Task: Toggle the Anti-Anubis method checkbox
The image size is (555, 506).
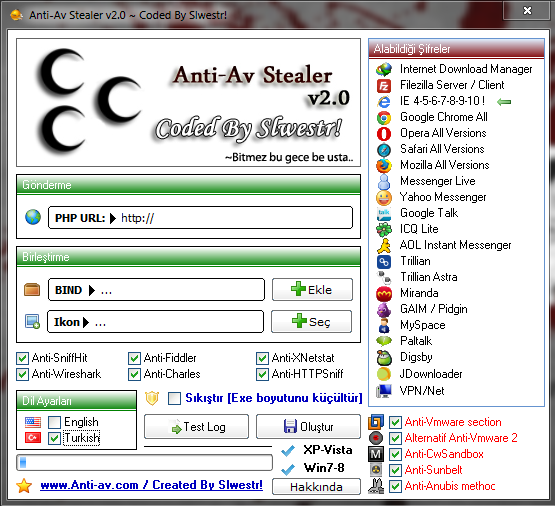Action: [395, 486]
